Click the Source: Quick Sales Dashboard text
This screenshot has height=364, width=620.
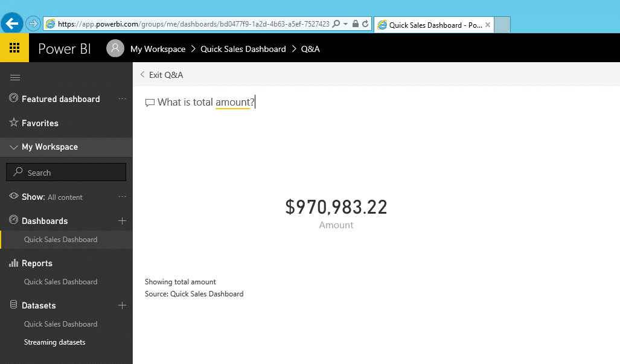(x=194, y=294)
